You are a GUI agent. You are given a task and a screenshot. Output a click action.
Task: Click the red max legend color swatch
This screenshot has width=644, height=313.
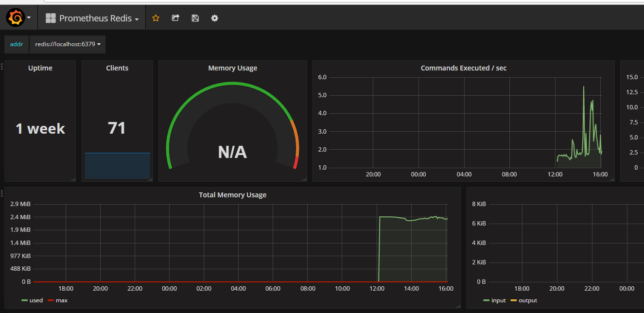(51, 300)
